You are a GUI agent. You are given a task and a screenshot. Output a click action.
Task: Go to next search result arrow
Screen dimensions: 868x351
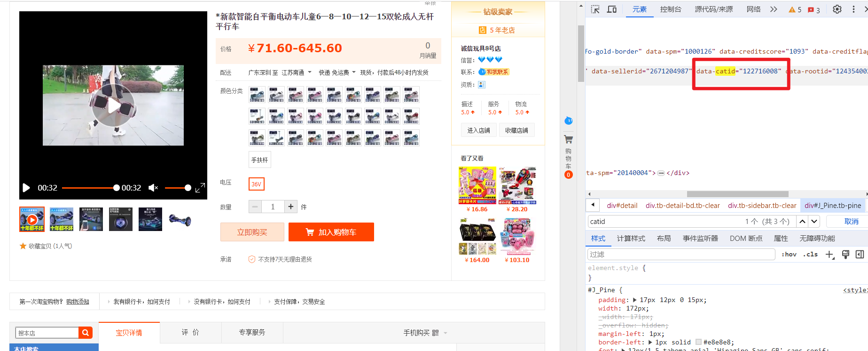[814, 221]
